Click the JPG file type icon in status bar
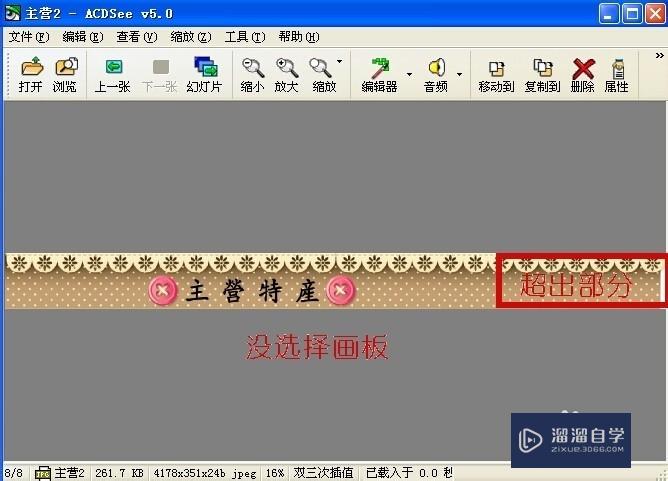Image resolution: width=668 pixels, height=481 pixels. (43, 473)
